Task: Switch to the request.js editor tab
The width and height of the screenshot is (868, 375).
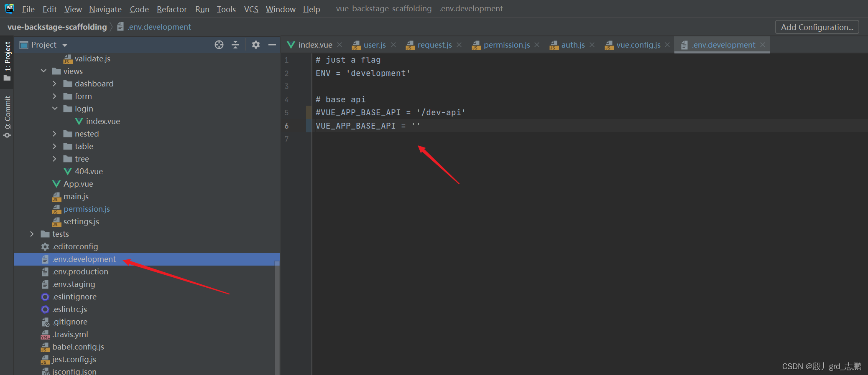Action: [x=434, y=45]
